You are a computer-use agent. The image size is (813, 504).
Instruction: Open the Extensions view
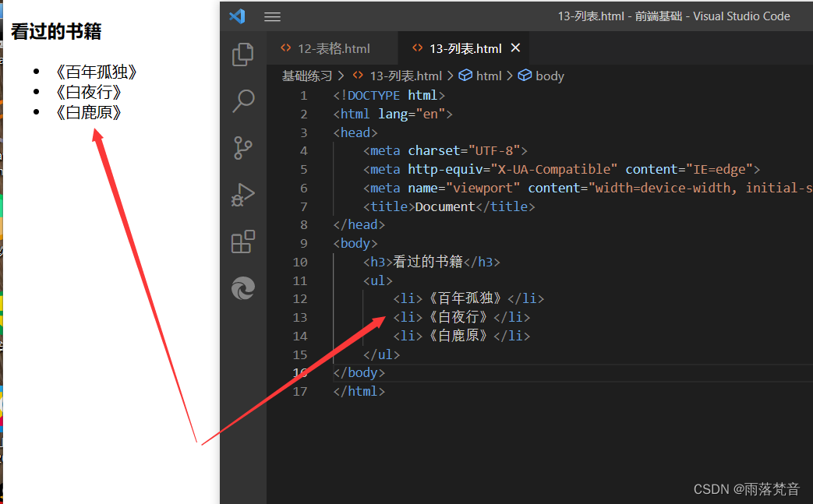pyautogui.click(x=242, y=241)
